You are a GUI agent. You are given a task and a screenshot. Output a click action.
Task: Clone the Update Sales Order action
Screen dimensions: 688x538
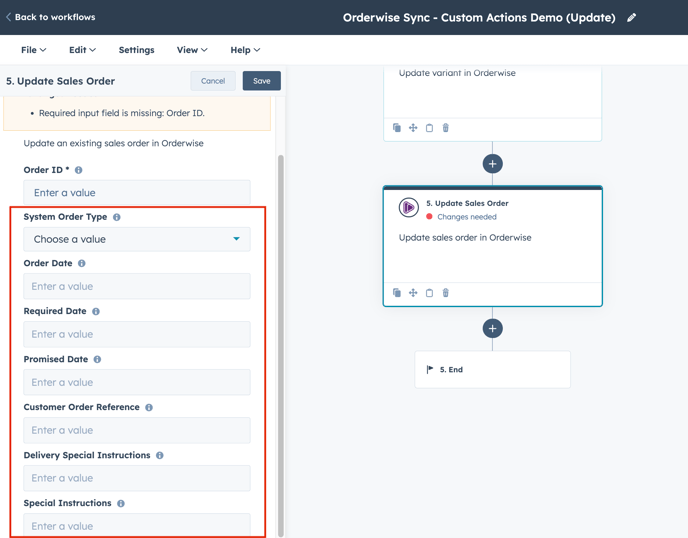(x=397, y=293)
